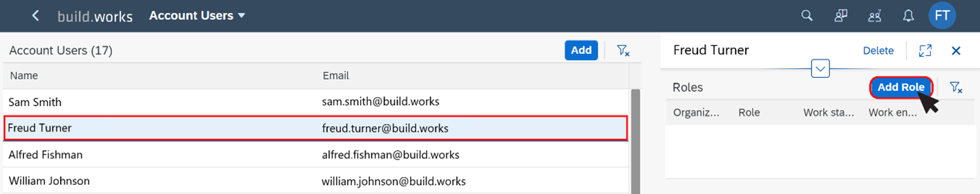Delete the Freud Turner user
The height and width of the screenshot is (194, 980).
point(878,50)
